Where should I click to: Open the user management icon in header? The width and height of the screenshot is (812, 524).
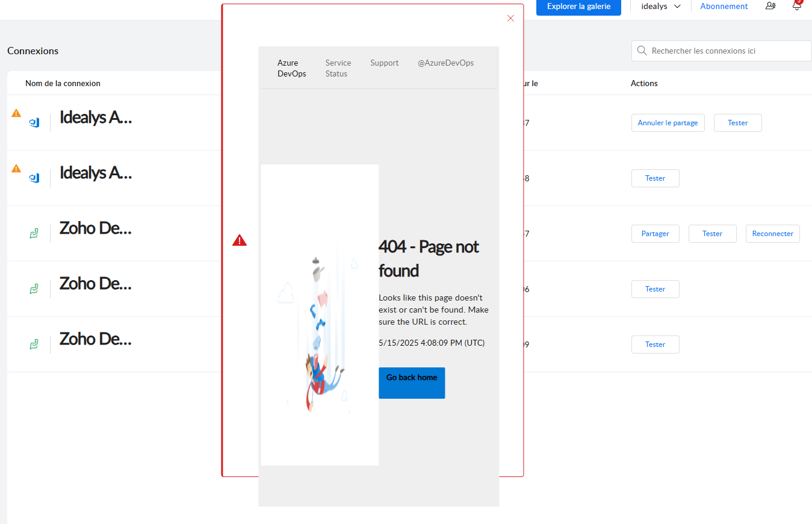[x=770, y=6]
